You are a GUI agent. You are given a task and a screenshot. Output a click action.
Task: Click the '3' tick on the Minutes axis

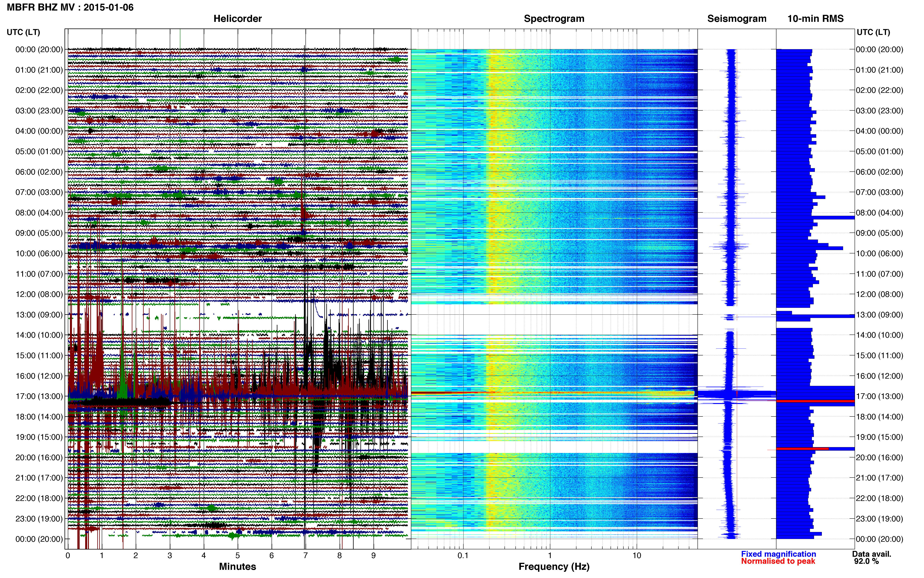click(170, 555)
